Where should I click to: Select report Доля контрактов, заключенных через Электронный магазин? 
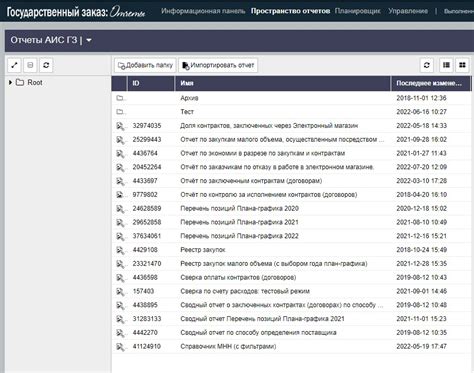click(x=269, y=126)
